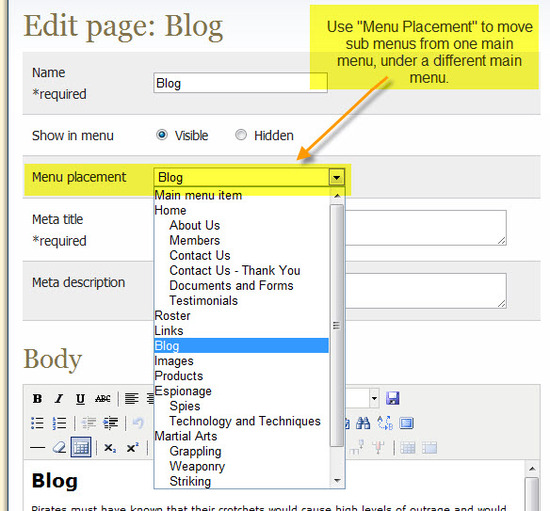Click the outdent icon
Viewport: 550px width, 511px height.
click(89, 423)
